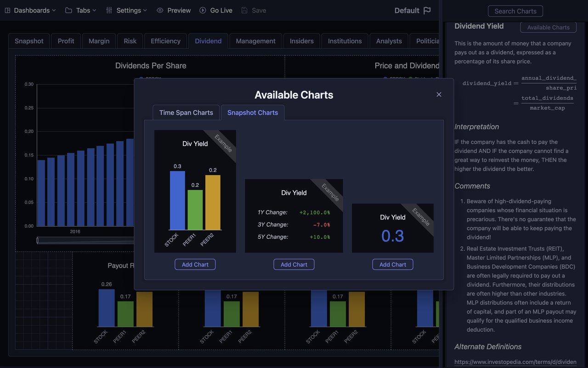Open the Tabs dropdown menu
The image size is (588, 368).
[81, 10]
